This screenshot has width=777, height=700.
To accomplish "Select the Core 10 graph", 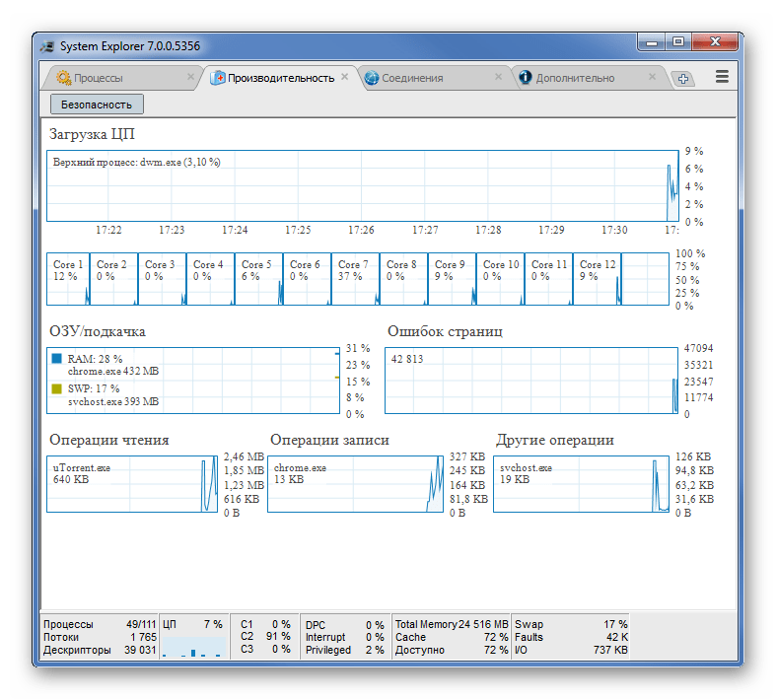I will pos(500,279).
